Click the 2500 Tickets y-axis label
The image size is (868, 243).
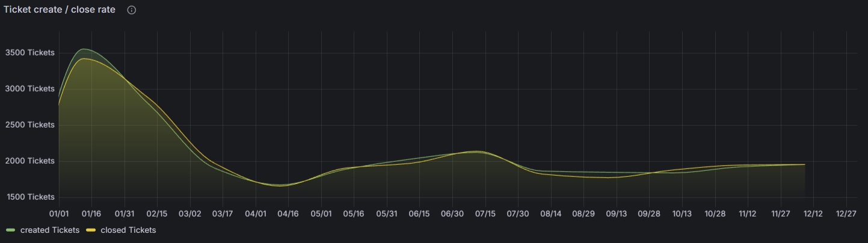29,125
